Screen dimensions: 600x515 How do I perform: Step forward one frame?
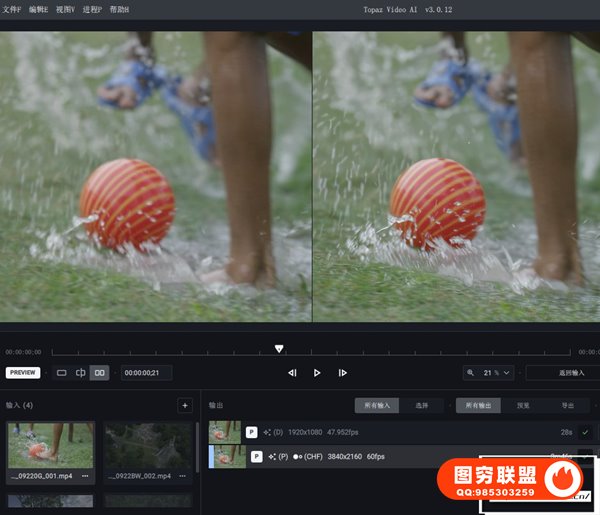(x=342, y=373)
